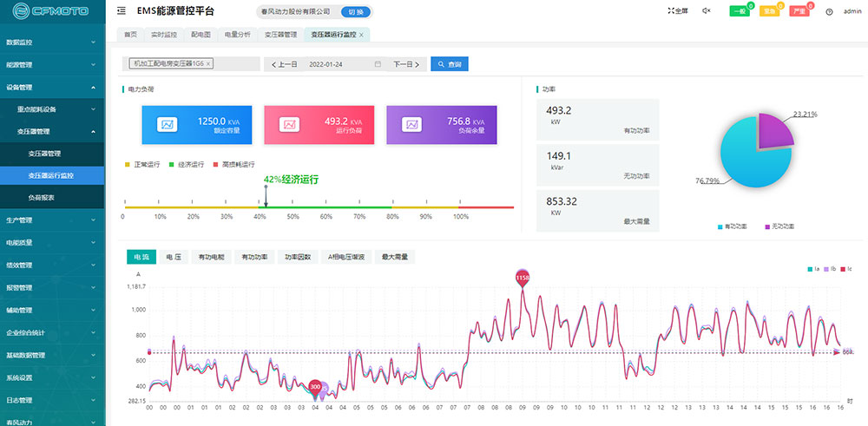The width and height of the screenshot is (868, 426).
Task: Go to previous day with 上一日
Action: 285,64
